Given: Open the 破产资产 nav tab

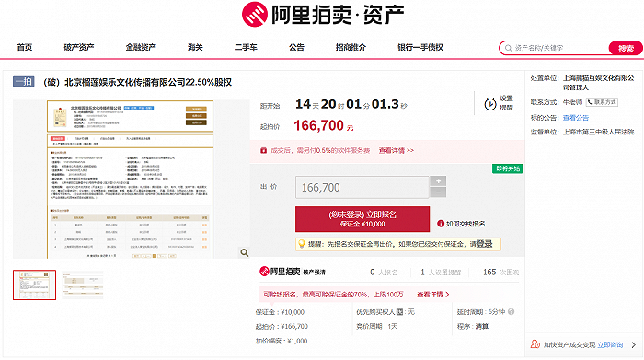Looking at the screenshot, I should click(x=79, y=47).
